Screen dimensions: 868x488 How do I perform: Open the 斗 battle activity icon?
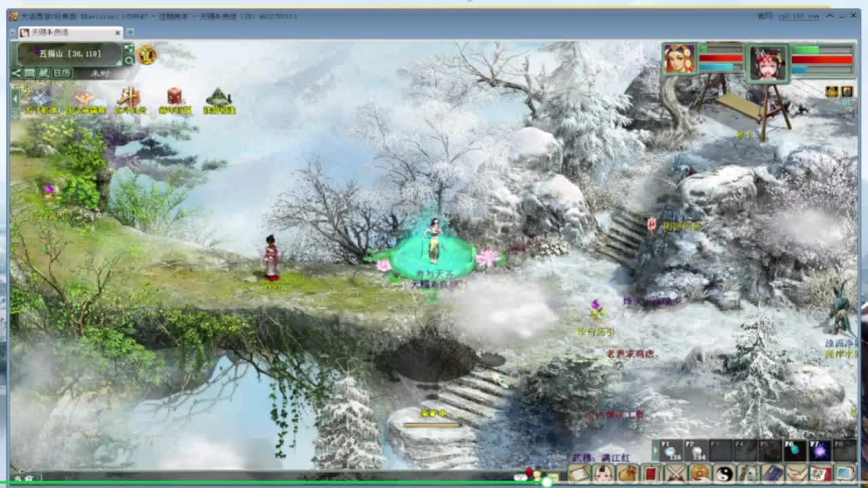129,97
